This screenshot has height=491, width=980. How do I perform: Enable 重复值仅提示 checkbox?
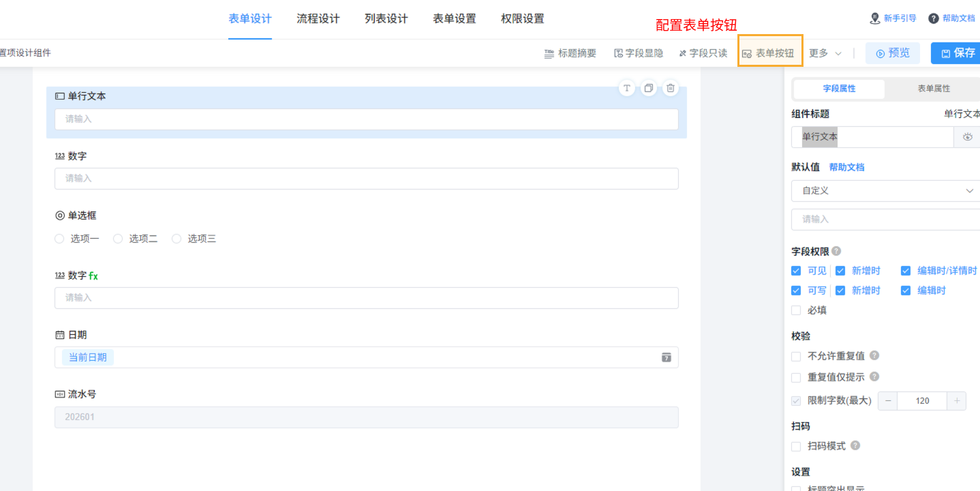point(796,377)
